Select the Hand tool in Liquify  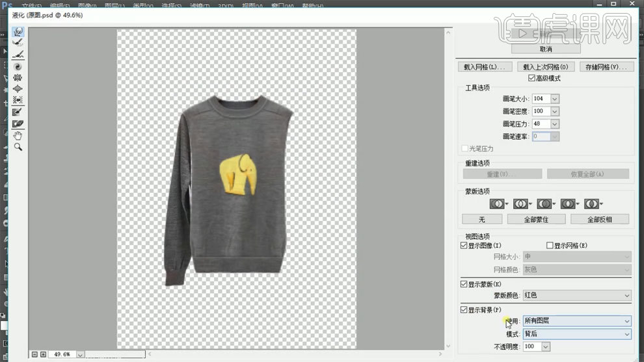pyautogui.click(x=18, y=135)
